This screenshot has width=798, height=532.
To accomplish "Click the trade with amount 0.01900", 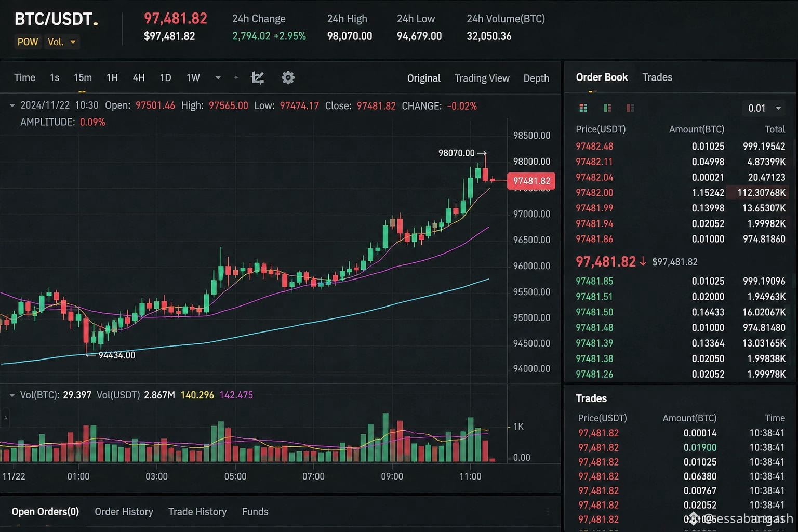I will [x=682, y=448].
